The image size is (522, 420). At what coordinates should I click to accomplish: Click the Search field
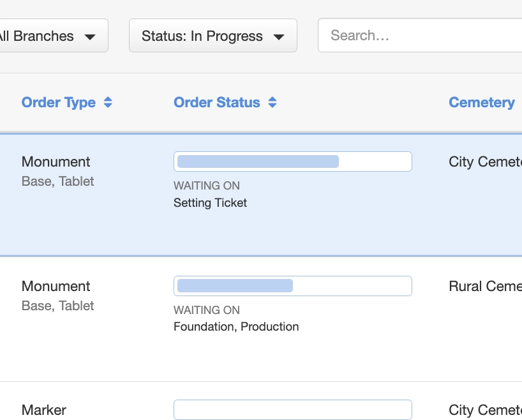tap(421, 35)
